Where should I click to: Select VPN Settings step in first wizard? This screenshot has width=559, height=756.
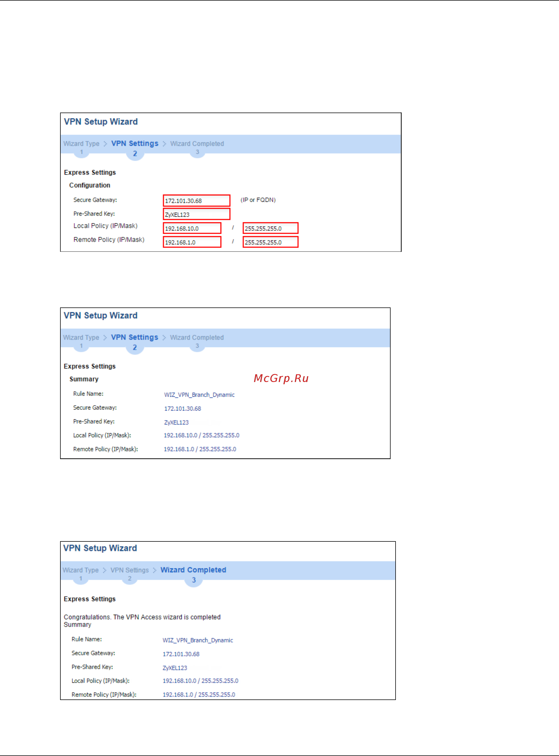click(x=135, y=144)
